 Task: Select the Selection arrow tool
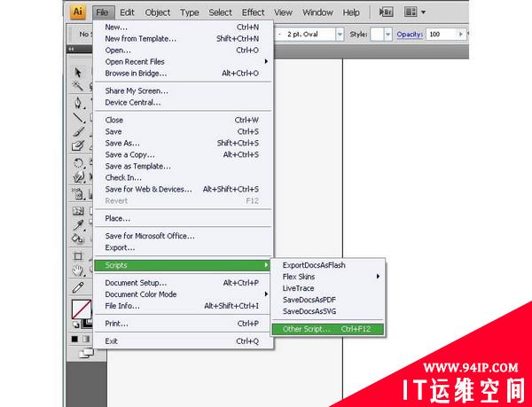pos(78,72)
